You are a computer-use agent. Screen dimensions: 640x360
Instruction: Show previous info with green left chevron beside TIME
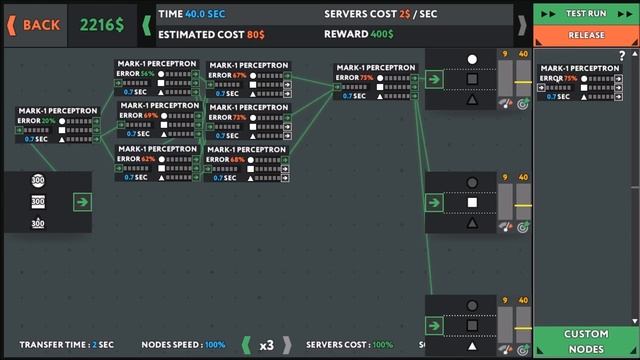(147, 25)
